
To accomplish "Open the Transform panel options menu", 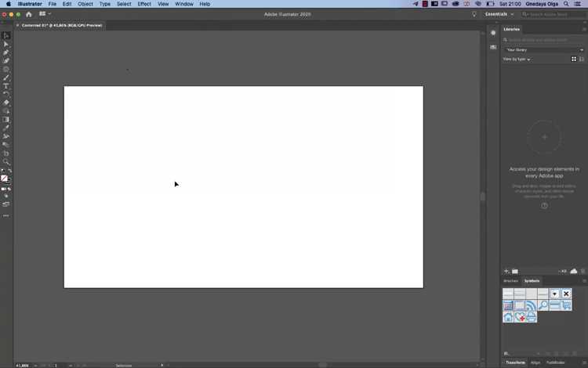I will tap(584, 363).
